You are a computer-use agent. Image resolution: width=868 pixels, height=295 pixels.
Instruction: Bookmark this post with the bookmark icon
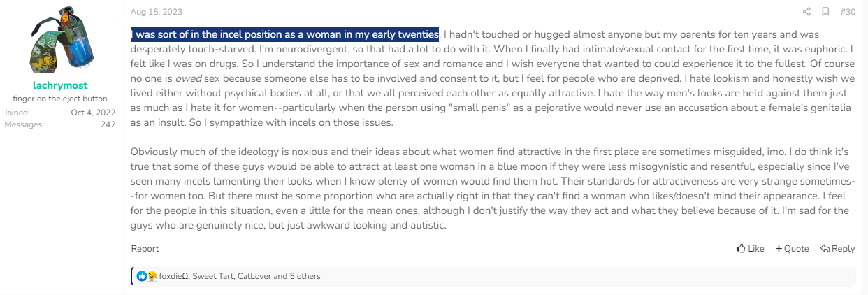click(825, 12)
